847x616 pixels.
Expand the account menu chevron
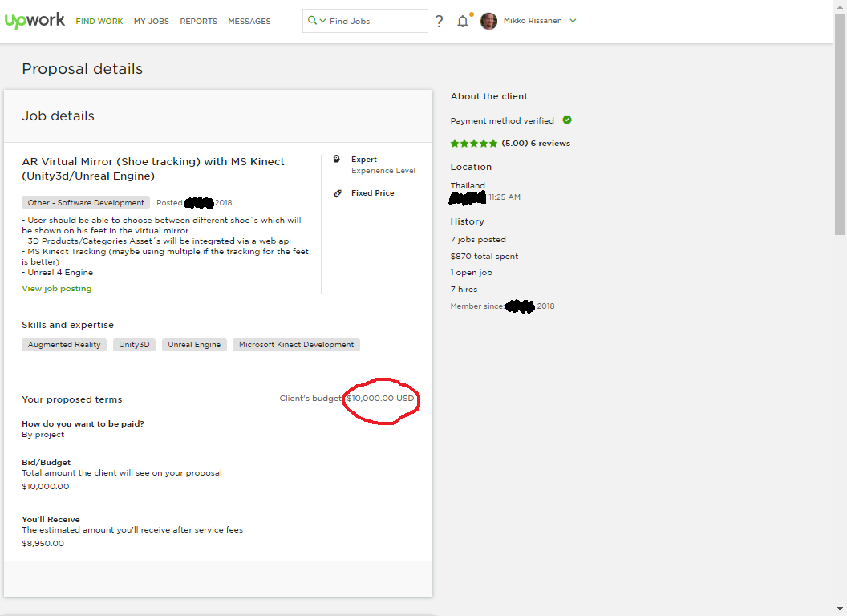point(573,21)
